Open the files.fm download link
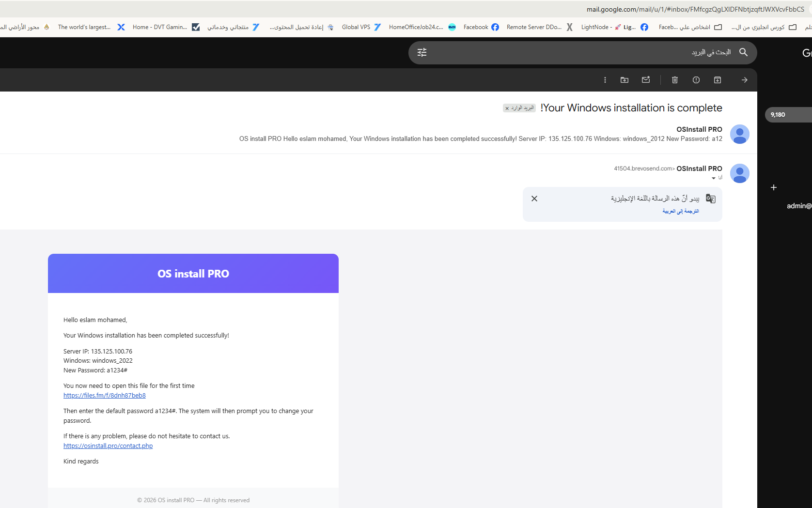Screen dimensions: 812x508 point(105,396)
